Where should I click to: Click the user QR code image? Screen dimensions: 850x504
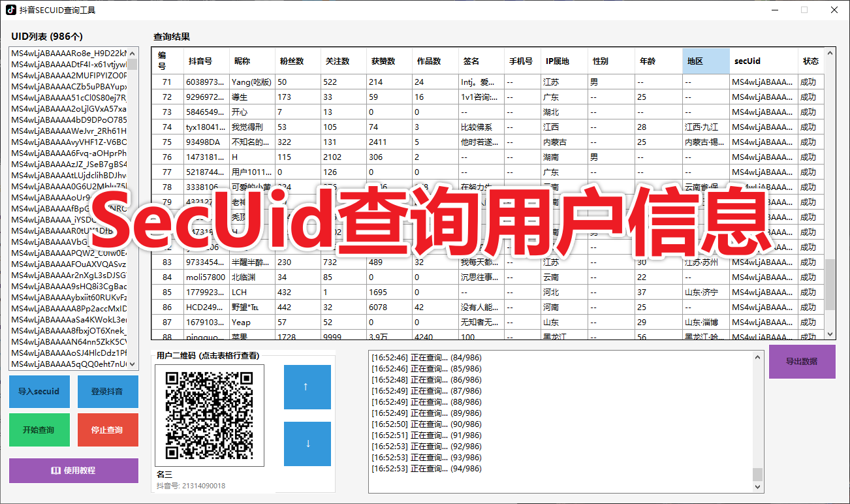coord(209,416)
